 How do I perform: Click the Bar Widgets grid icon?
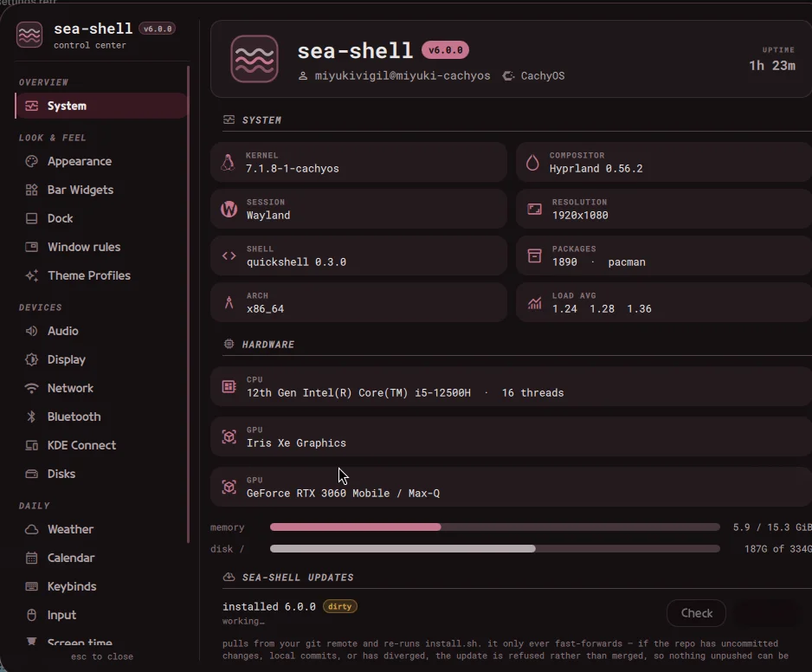tap(31, 190)
